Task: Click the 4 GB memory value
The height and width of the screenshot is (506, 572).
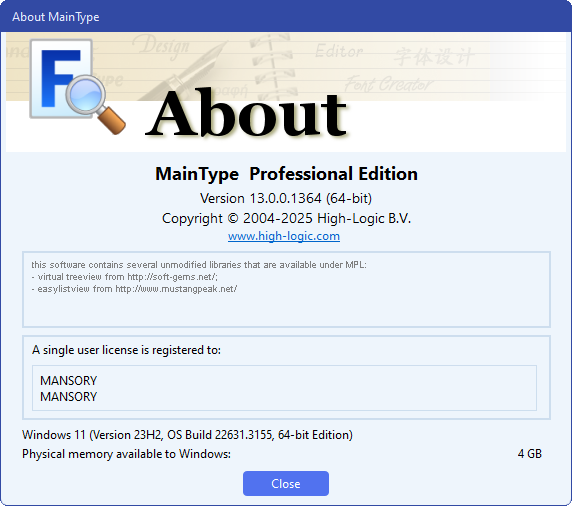Action: coord(530,453)
